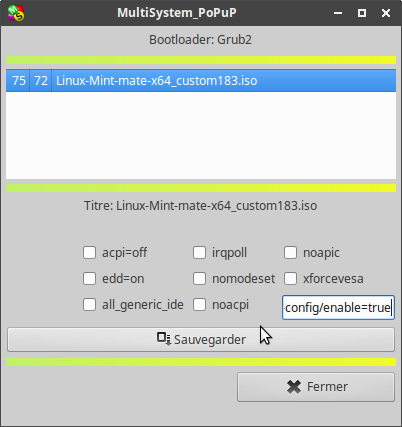Close the dialog with Fermer button

316,387
